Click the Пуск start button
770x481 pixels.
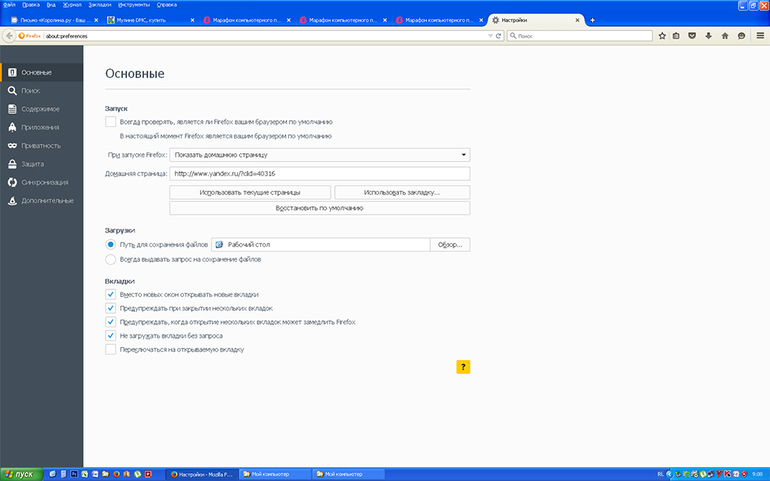click(22, 474)
